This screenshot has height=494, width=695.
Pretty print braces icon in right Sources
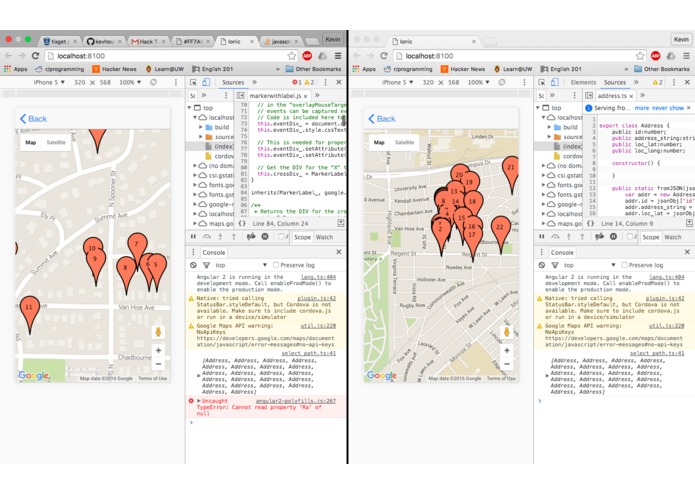(590, 224)
